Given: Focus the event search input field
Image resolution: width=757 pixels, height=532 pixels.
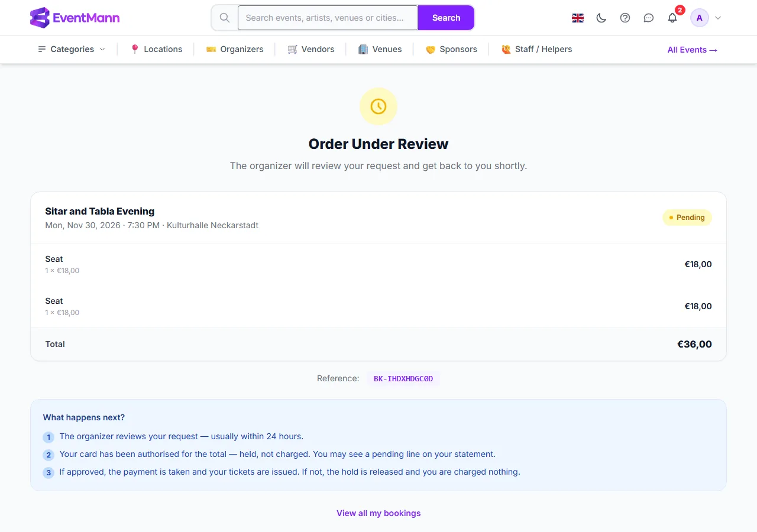Looking at the screenshot, I should click(x=328, y=18).
